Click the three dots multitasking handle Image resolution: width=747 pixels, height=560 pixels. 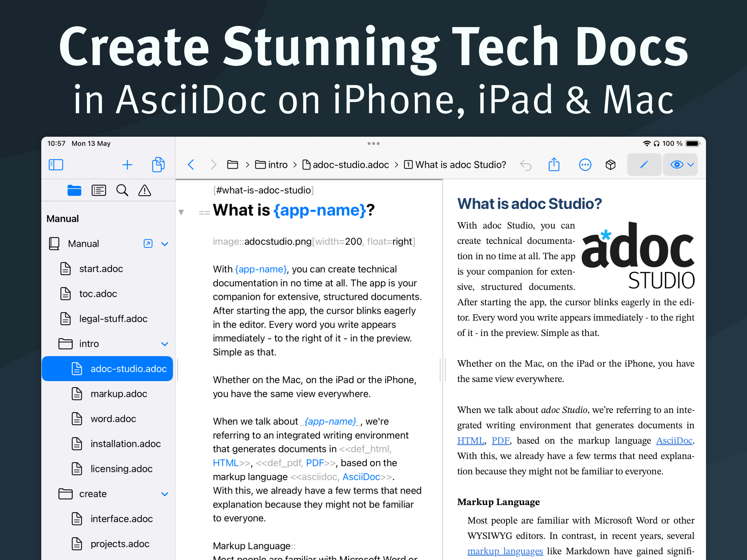pos(373,144)
